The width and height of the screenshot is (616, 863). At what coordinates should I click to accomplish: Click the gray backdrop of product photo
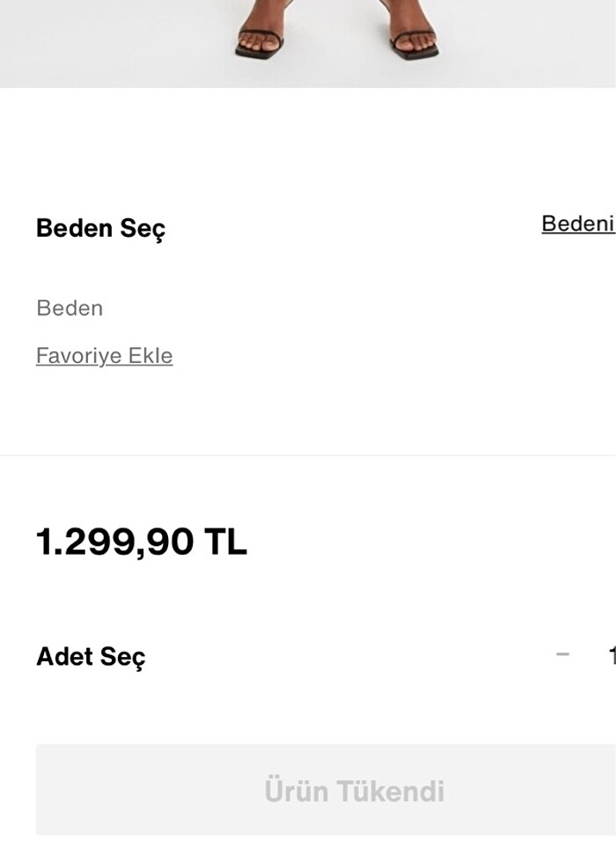pos(106,44)
